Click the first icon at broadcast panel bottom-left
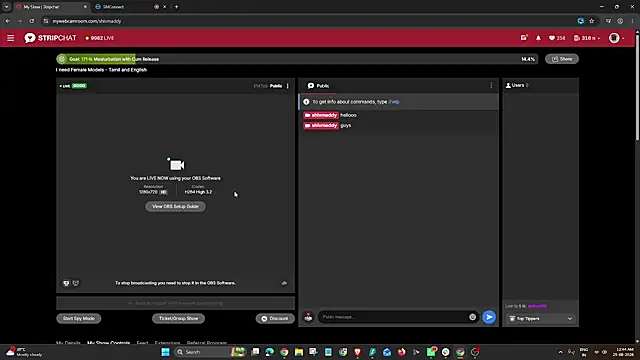The image size is (640, 360). [x=66, y=283]
